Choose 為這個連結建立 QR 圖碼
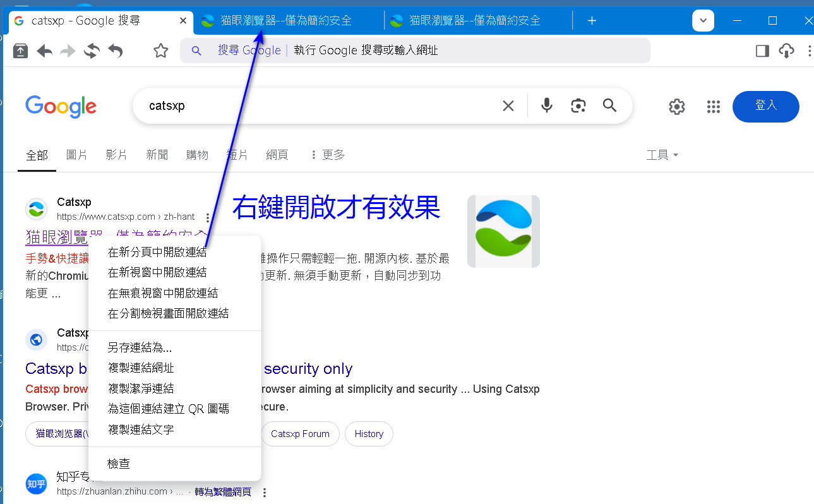This screenshot has height=504, width=814. (x=175, y=409)
